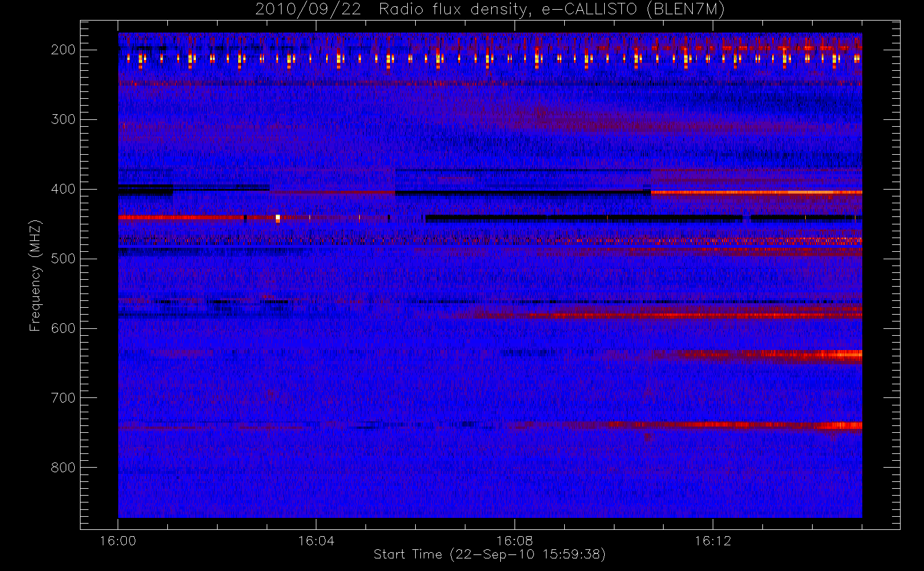The width and height of the screenshot is (924, 571).
Task: Click the 'Start Time (22-Sep-10 15:59:38)' label
Action: 489,554
